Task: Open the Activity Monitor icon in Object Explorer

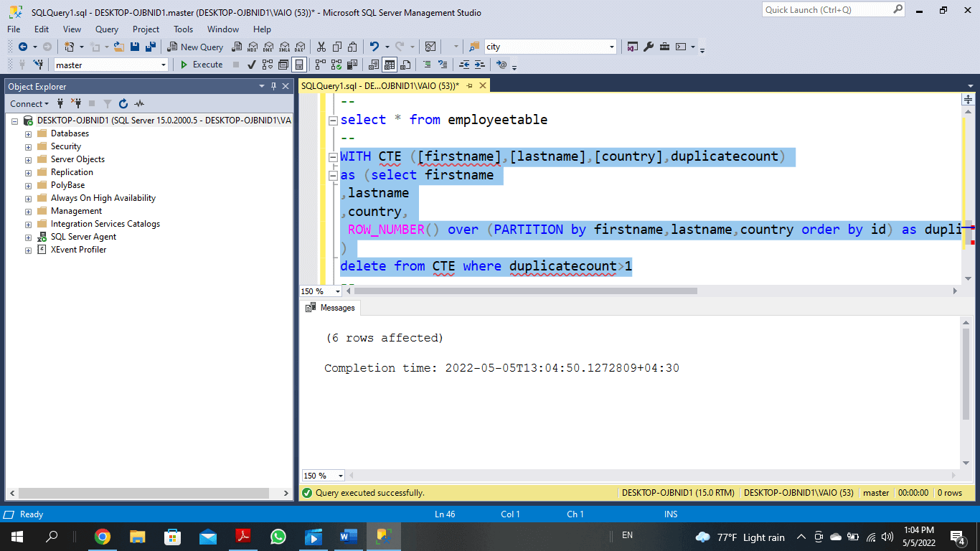Action: [x=139, y=104]
